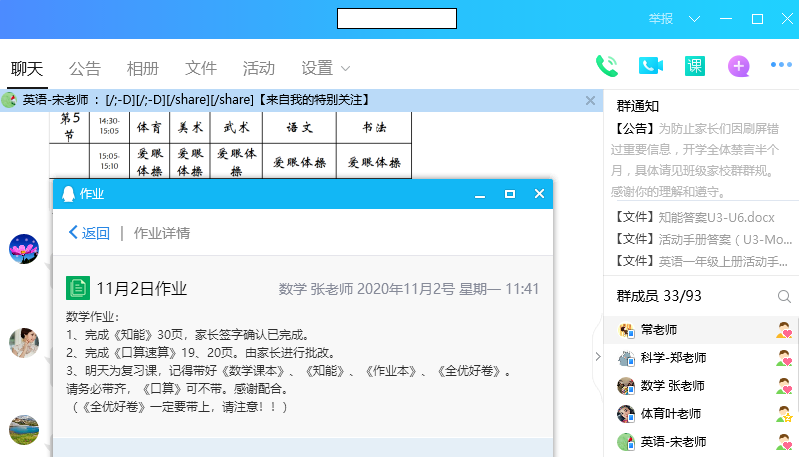Viewport: 799px width, 457px height.
Task: Open the three-dot more options menu
Action: (781, 66)
